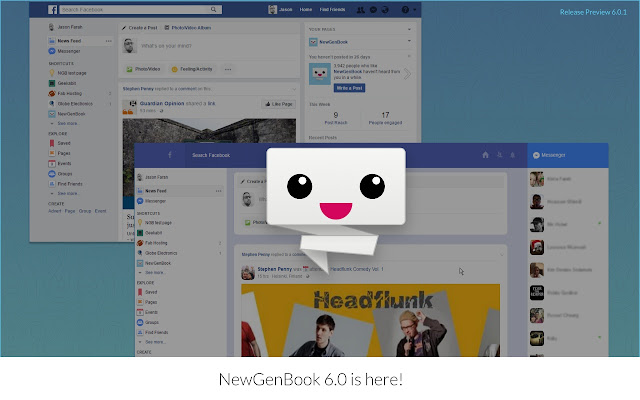Open Jason Farah profile in back window sidebar
Image resolution: width=640 pixels, height=400 pixels.
[x=66, y=27]
